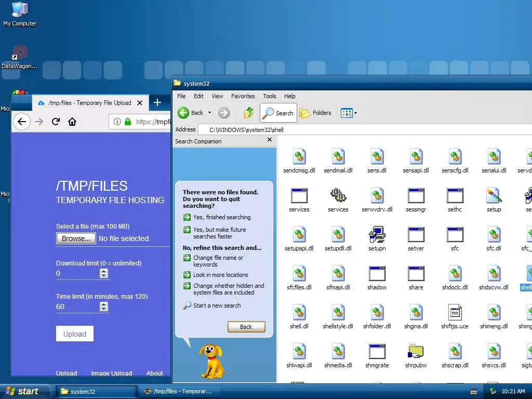This screenshot has height=399, width=532.
Task: Click the Download limit input field
Action: click(78, 273)
